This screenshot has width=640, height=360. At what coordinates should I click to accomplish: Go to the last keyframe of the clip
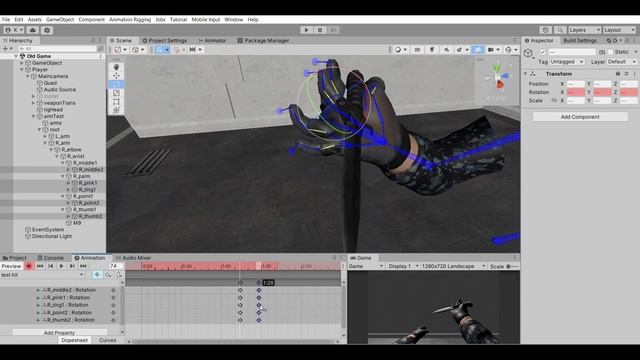83,266
